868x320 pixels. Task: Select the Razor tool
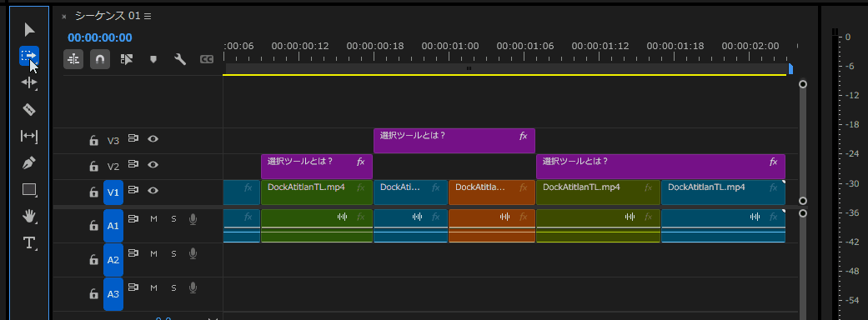pyautogui.click(x=29, y=110)
